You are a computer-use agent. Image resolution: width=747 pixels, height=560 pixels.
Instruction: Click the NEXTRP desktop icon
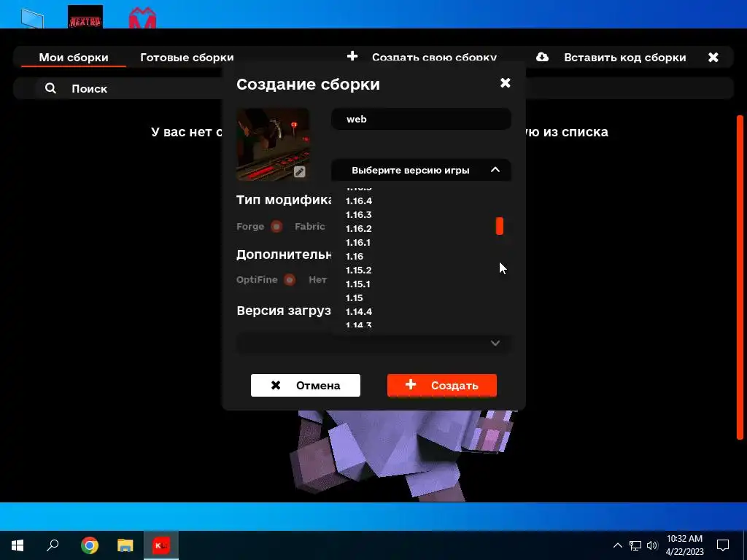click(x=85, y=17)
